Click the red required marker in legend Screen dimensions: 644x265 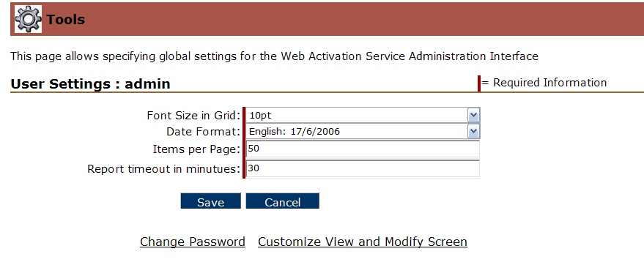(x=479, y=83)
